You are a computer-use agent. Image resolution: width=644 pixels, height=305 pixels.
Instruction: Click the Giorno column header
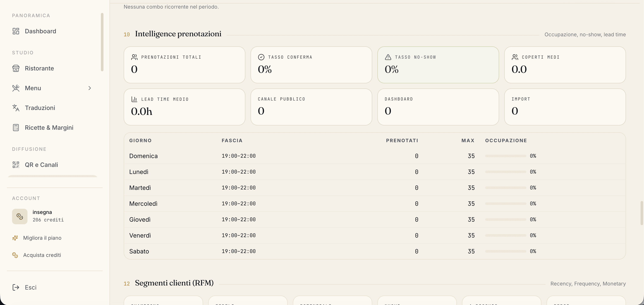[x=141, y=140]
